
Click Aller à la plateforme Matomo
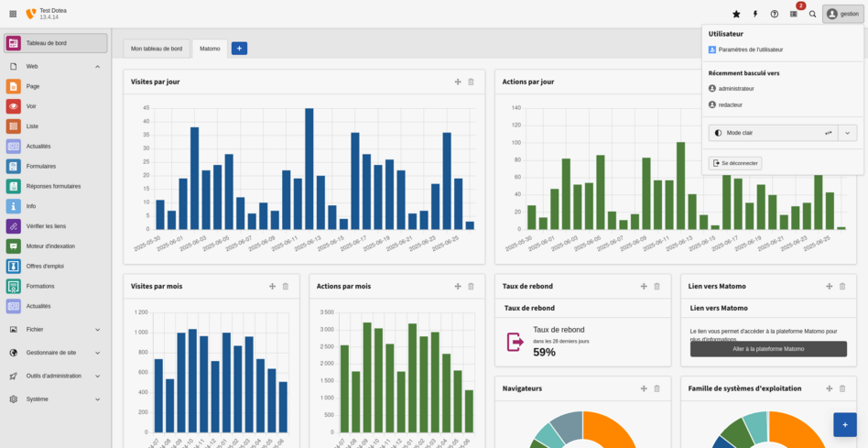click(x=768, y=349)
